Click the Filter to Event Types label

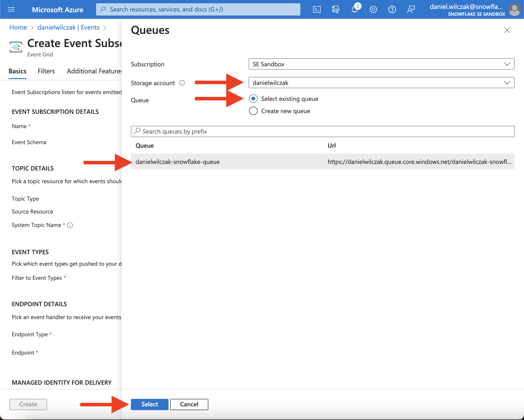point(37,278)
